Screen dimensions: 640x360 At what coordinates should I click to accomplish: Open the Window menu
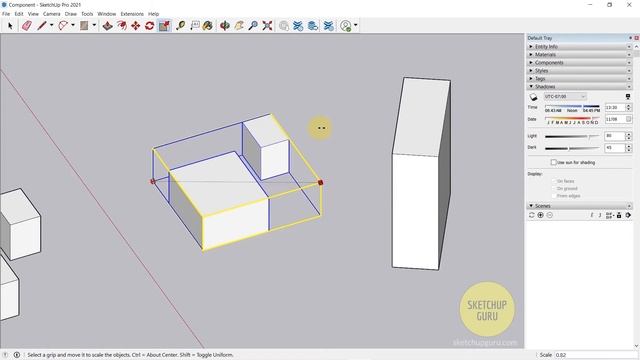107,14
